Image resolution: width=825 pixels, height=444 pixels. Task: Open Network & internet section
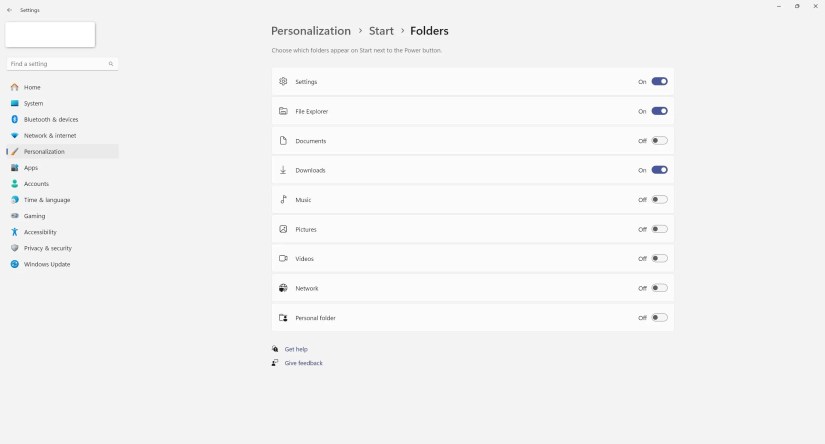click(50, 135)
